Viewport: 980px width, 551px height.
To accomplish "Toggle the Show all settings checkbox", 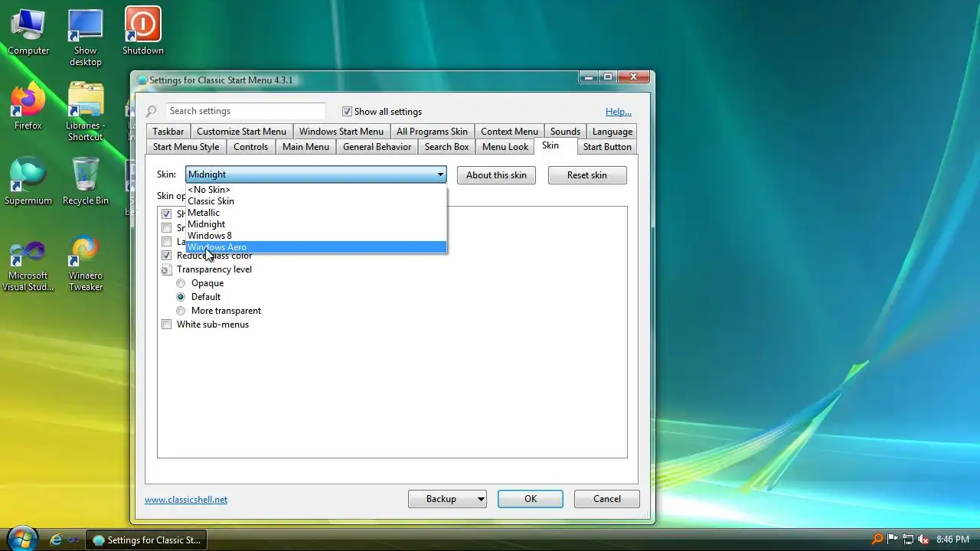I will pos(347,112).
